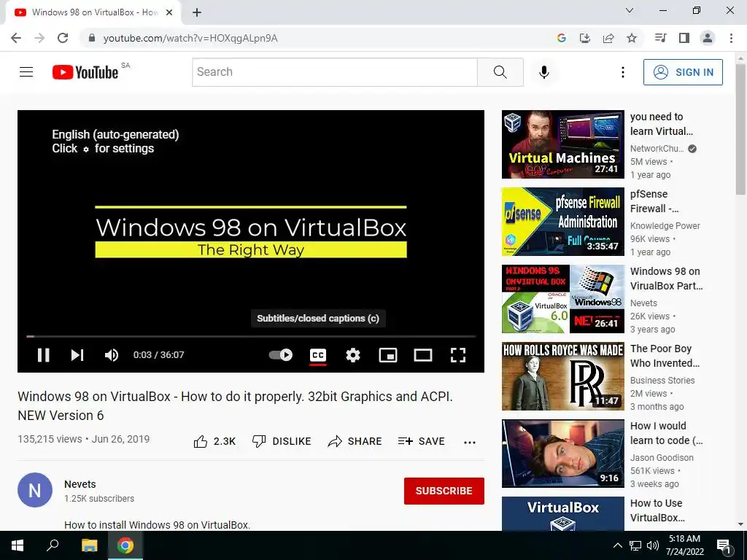Screen dimensions: 747x560
Task: Open Chrome profile avatar icon
Action: coord(708,38)
